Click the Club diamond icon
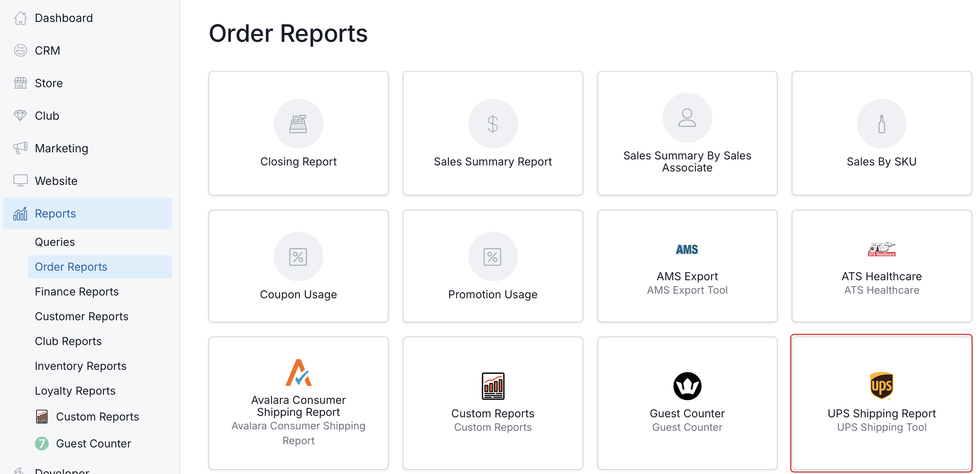Screen dimensions: 980x474 [x=20, y=115]
